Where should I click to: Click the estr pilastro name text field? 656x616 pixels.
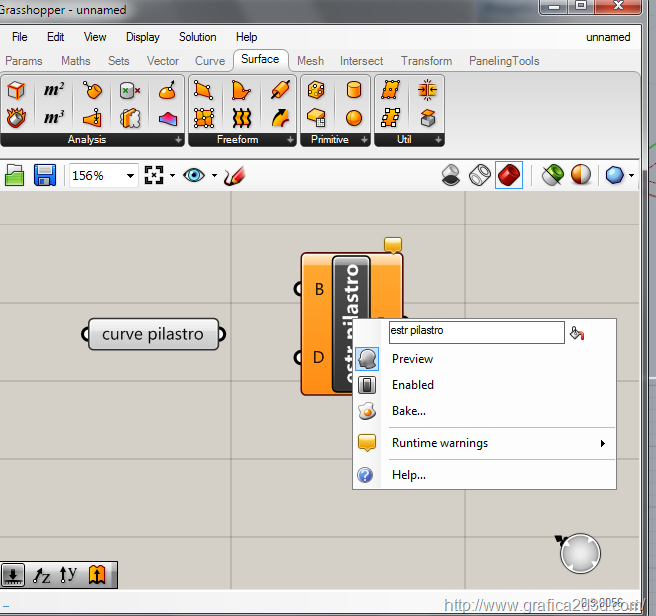pyautogui.click(x=476, y=331)
